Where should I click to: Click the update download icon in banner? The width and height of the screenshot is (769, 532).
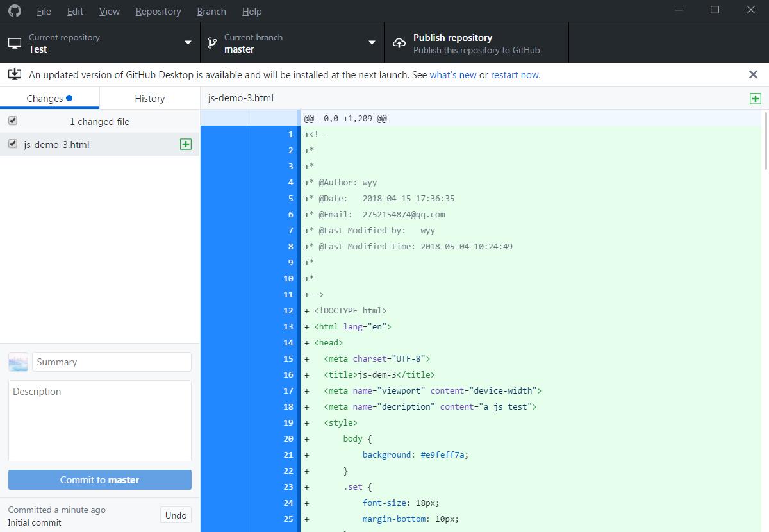pyautogui.click(x=14, y=74)
